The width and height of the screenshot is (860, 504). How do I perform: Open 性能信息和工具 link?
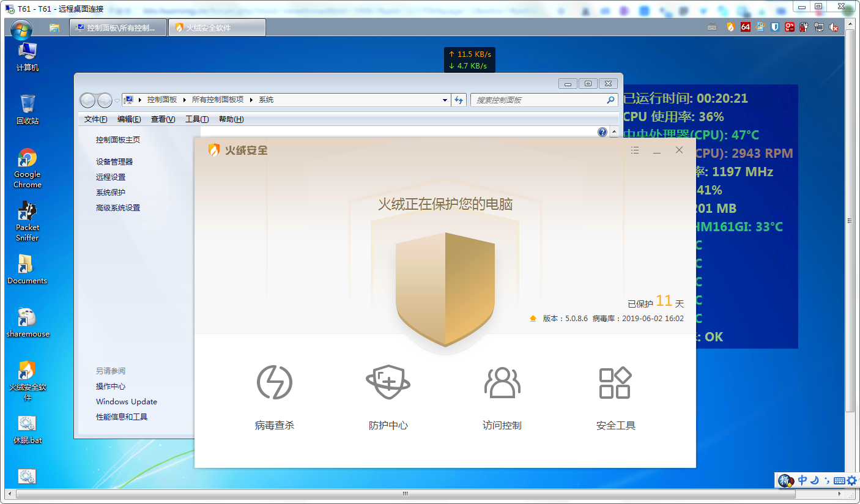coord(122,417)
